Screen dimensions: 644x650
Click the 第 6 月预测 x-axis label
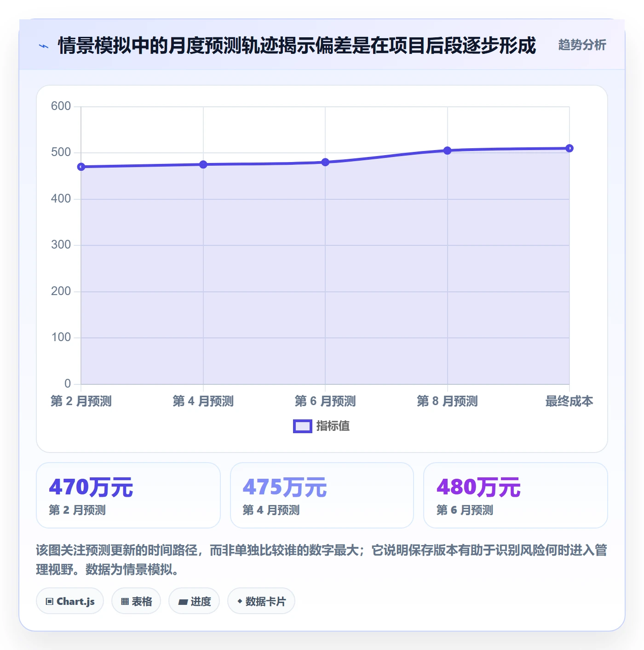coord(325,401)
